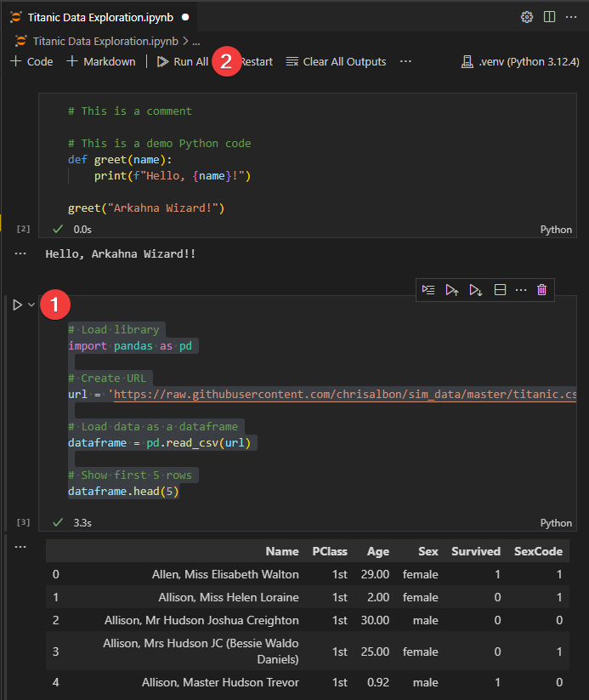This screenshot has width=589, height=700.
Task: Run All cells in the notebook
Action: (181, 61)
